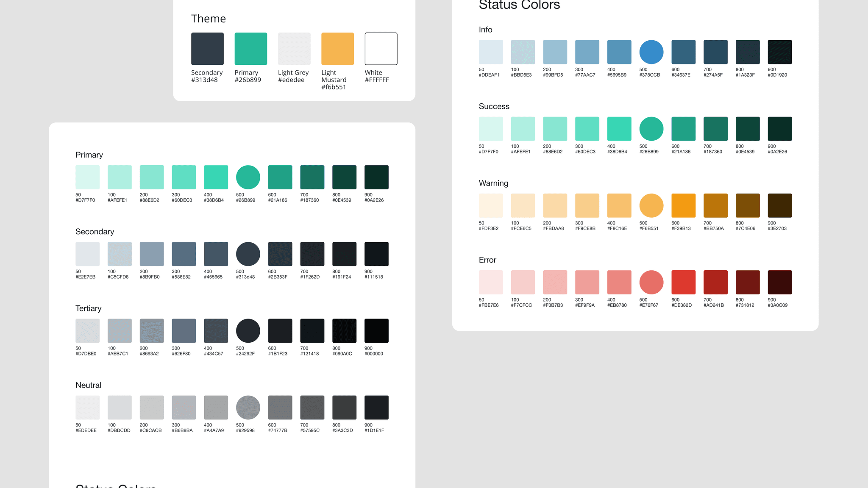The width and height of the screenshot is (868, 488).
Task: Click Warning 900 #3E2703 swatch
Action: point(780,205)
